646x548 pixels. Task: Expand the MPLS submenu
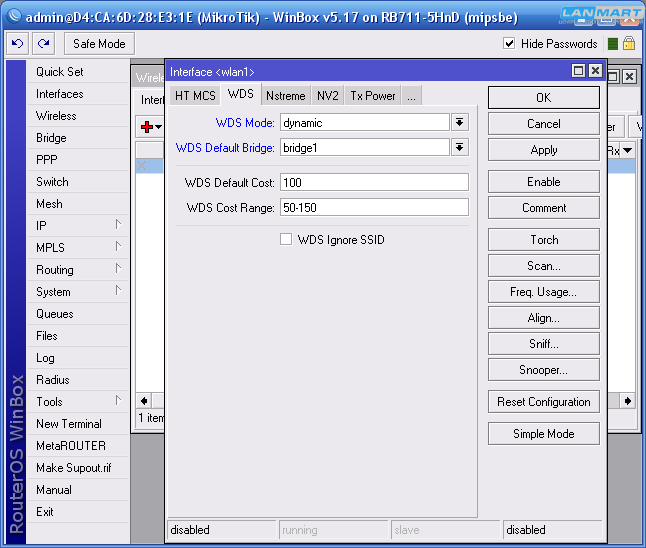click(118, 247)
